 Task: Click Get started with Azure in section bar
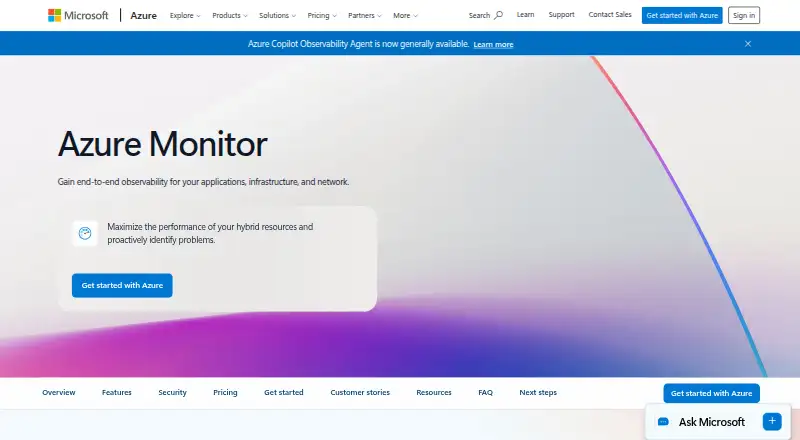tap(711, 394)
